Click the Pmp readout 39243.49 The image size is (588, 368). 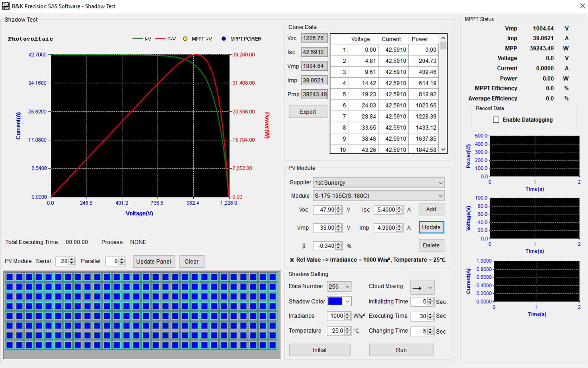tap(314, 94)
